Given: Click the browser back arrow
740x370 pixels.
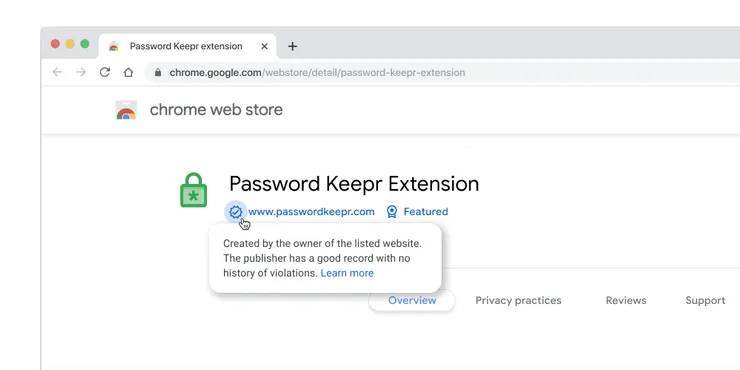Looking at the screenshot, I should 57,72.
